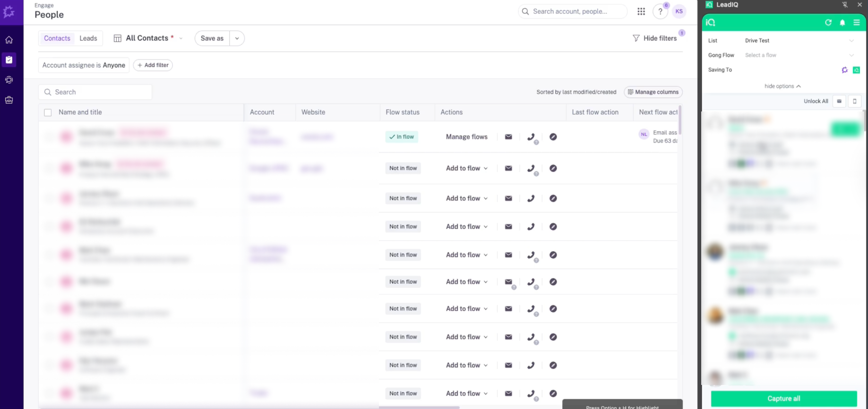Call the In flow contact
The width and height of the screenshot is (868, 409).
531,137
